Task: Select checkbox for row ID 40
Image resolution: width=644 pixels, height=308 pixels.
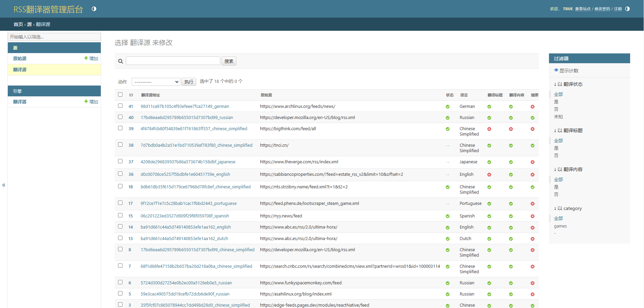Action: click(x=120, y=117)
